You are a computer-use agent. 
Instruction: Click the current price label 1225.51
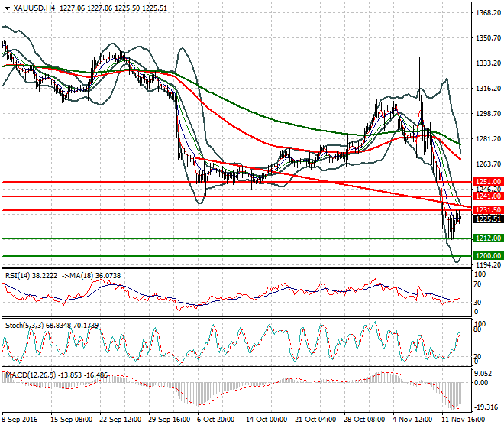pyautogui.click(x=488, y=219)
